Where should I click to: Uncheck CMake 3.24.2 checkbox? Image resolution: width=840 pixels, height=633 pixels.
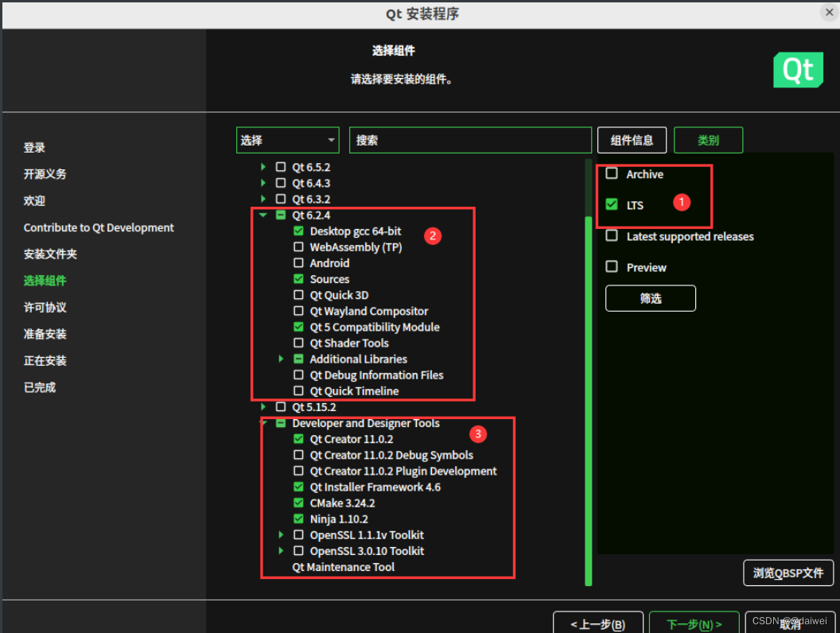pos(298,503)
